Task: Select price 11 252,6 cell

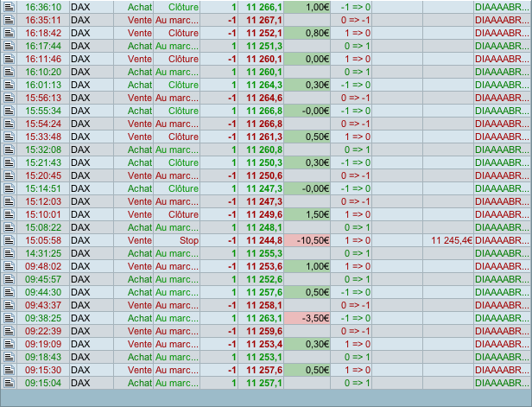Action: click(261, 279)
